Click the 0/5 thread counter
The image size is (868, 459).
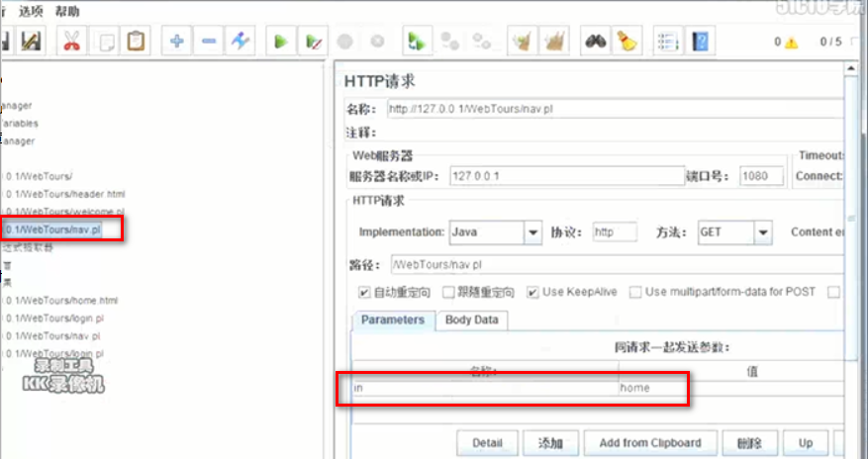830,42
